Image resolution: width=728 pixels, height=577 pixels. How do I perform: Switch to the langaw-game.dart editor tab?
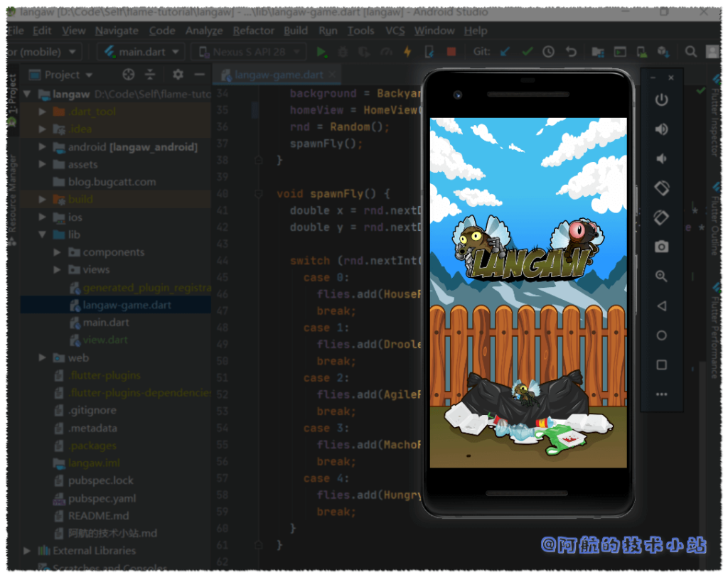pos(278,75)
